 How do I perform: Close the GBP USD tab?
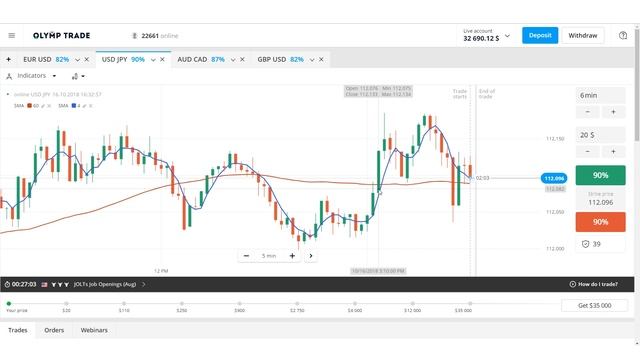point(321,60)
